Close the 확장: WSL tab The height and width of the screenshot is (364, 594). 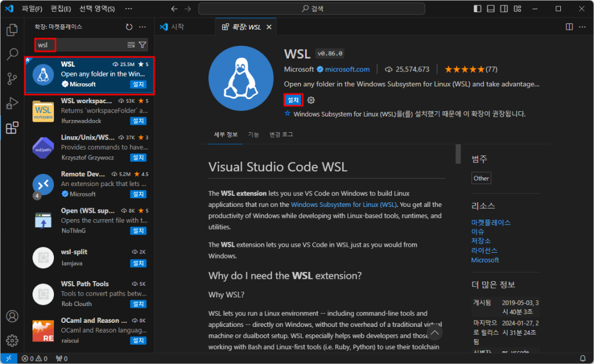[x=269, y=27]
